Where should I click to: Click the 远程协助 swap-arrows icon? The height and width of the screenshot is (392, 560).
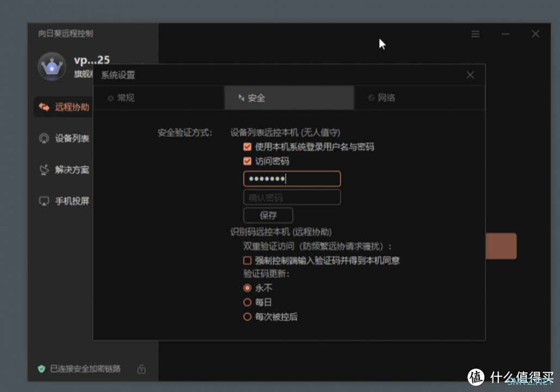tap(44, 107)
